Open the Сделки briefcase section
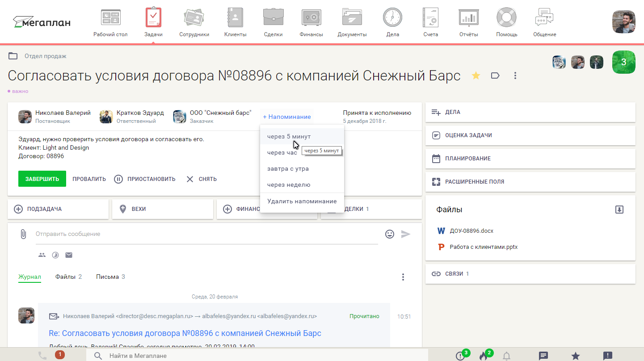This screenshot has width=644, height=361. coord(273,22)
